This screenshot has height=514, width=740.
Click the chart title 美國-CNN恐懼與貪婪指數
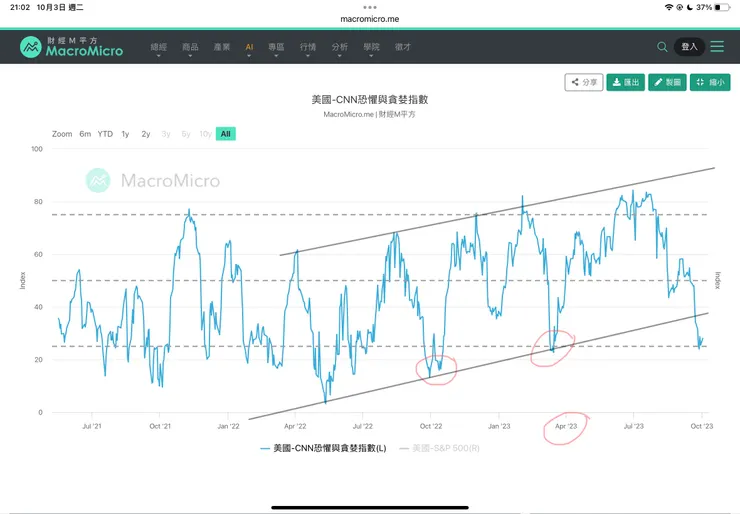tap(370, 100)
